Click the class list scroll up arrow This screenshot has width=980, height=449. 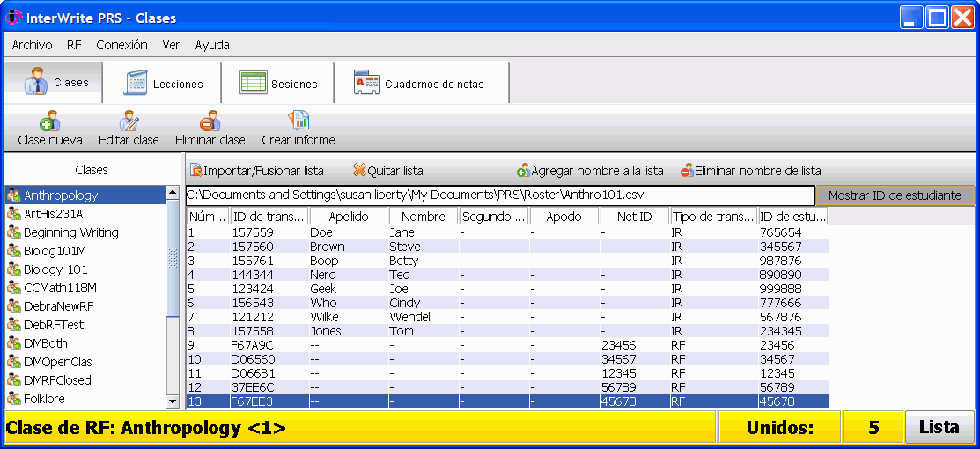tap(173, 193)
